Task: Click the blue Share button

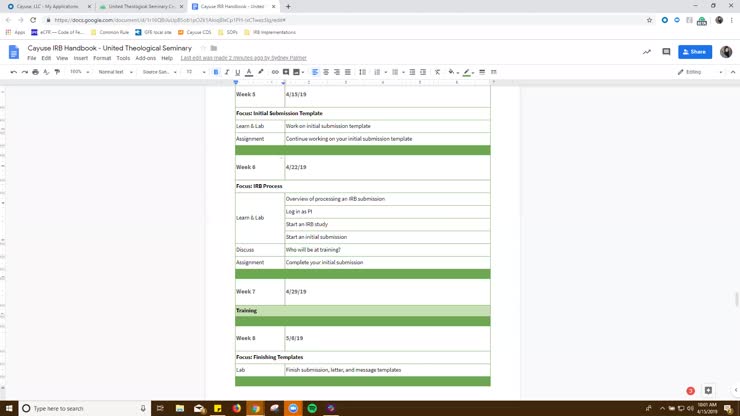Action: 695,52
